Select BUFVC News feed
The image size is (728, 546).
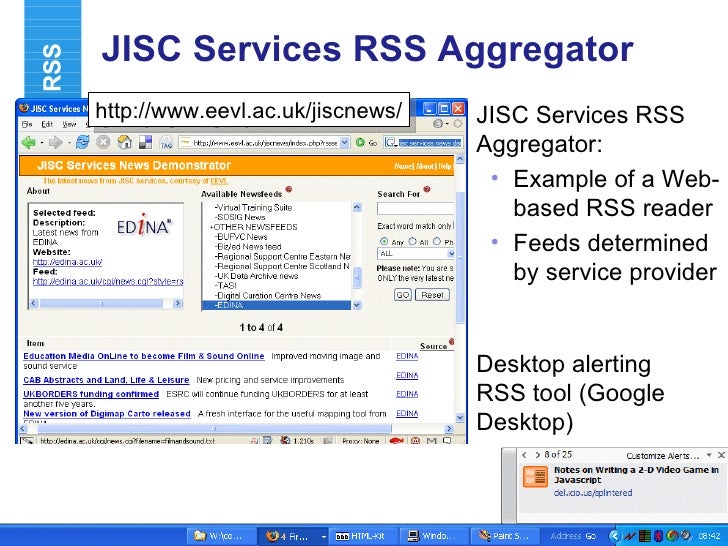241,237
